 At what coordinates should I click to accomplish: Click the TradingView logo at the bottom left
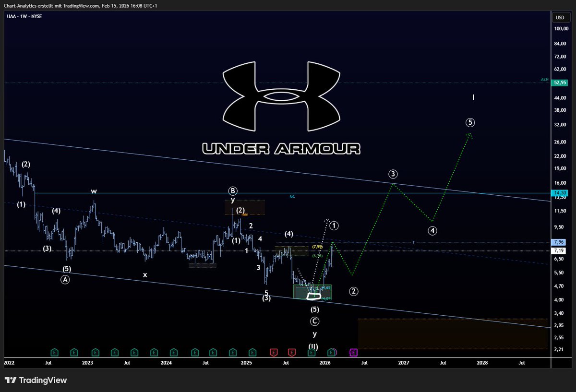(36, 380)
